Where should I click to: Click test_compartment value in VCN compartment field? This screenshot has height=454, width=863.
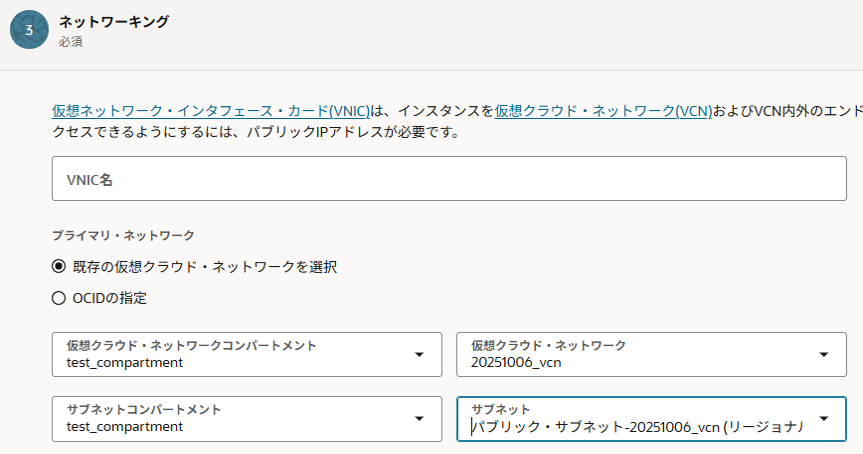point(125,362)
